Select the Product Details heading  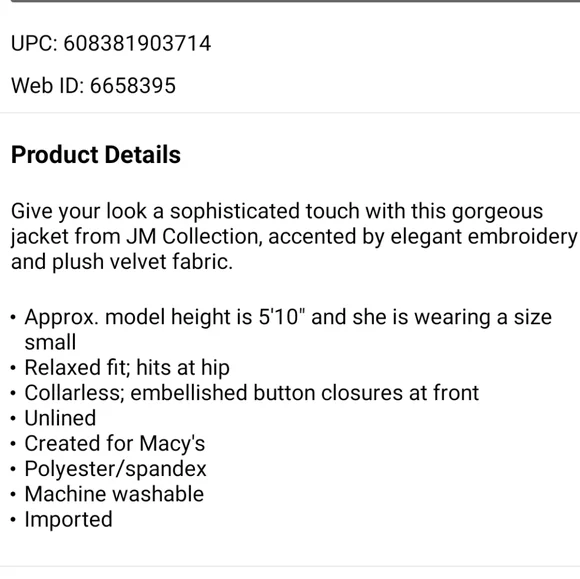tap(96, 154)
